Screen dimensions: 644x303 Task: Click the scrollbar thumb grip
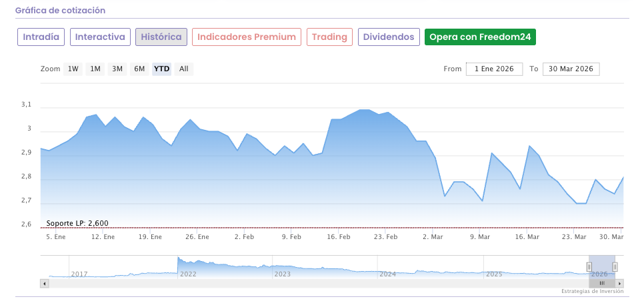click(601, 283)
